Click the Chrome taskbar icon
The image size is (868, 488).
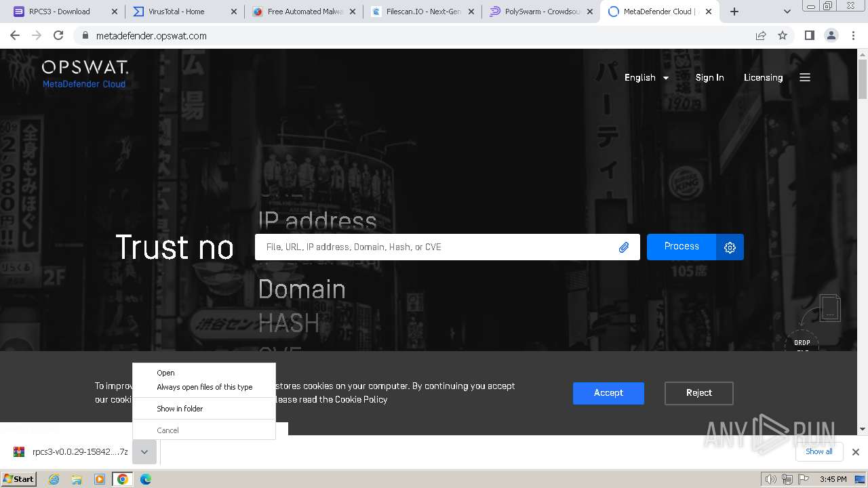click(x=123, y=479)
